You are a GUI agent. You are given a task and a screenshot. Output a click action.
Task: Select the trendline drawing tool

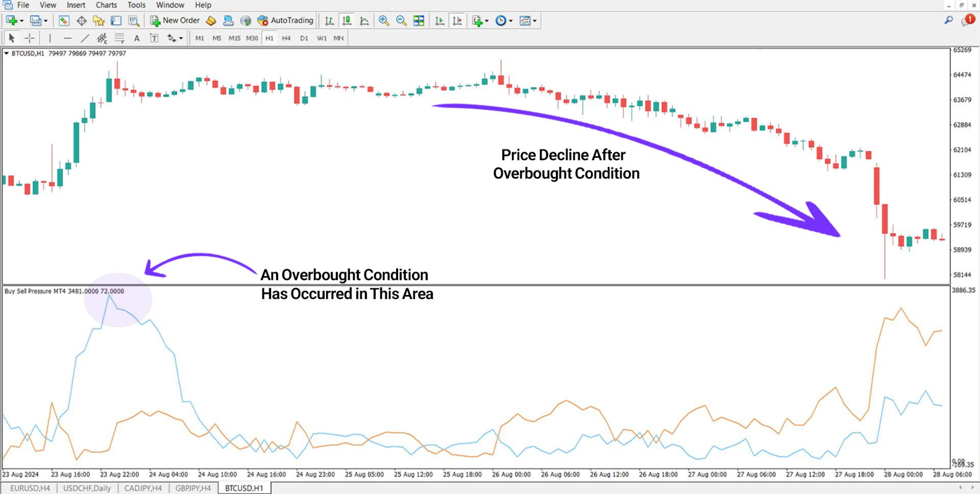tap(85, 38)
